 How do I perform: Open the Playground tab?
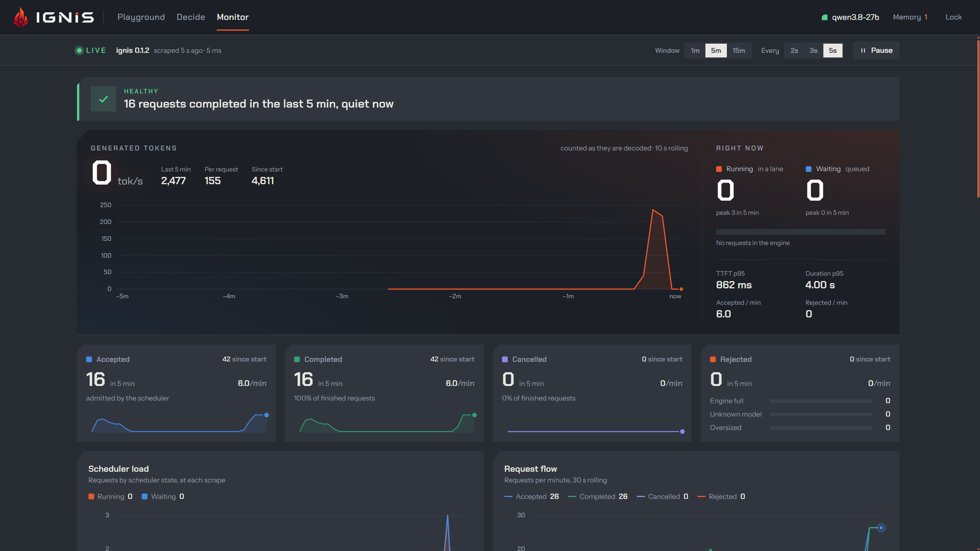coord(141,17)
